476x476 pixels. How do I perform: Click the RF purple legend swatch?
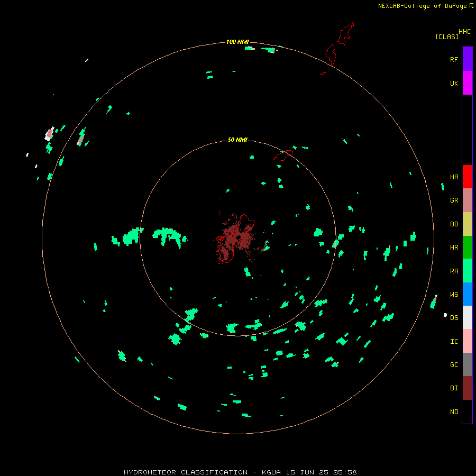click(x=467, y=59)
